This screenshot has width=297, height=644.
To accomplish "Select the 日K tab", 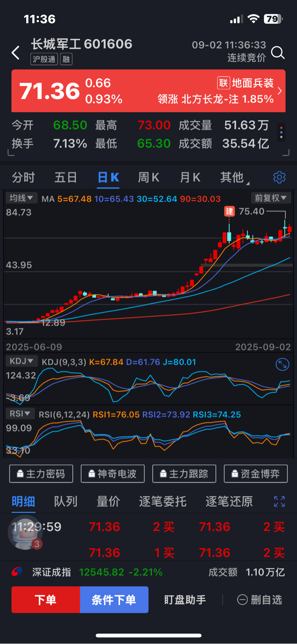I will (108, 177).
